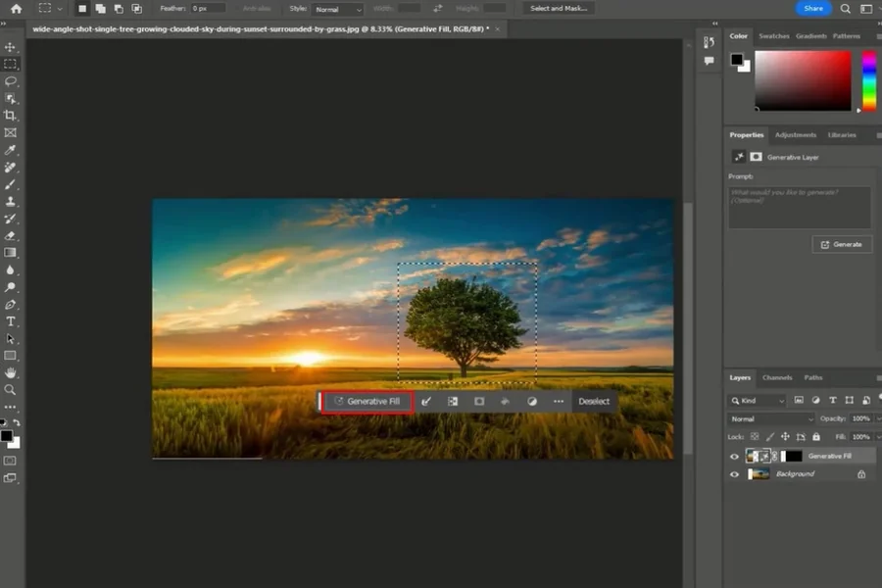The height and width of the screenshot is (588, 882).
Task: Click the Generative Fill button
Action: pyautogui.click(x=369, y=401)
